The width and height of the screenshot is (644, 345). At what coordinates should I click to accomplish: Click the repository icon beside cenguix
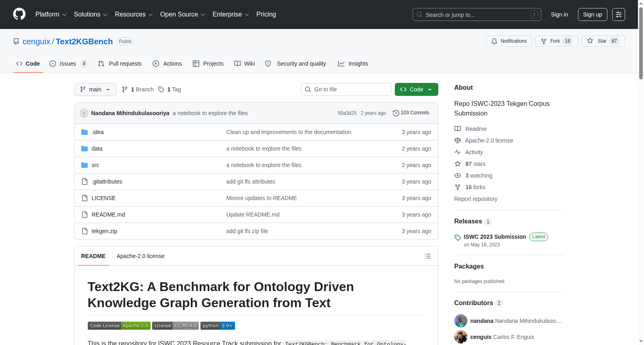coord(16,41)
